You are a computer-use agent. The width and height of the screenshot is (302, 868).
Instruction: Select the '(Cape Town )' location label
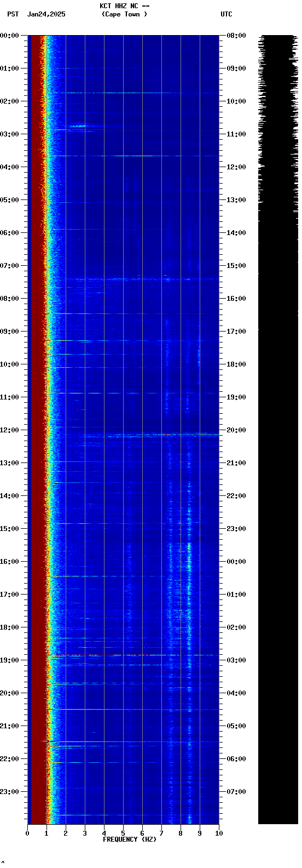tap(125, 14)
